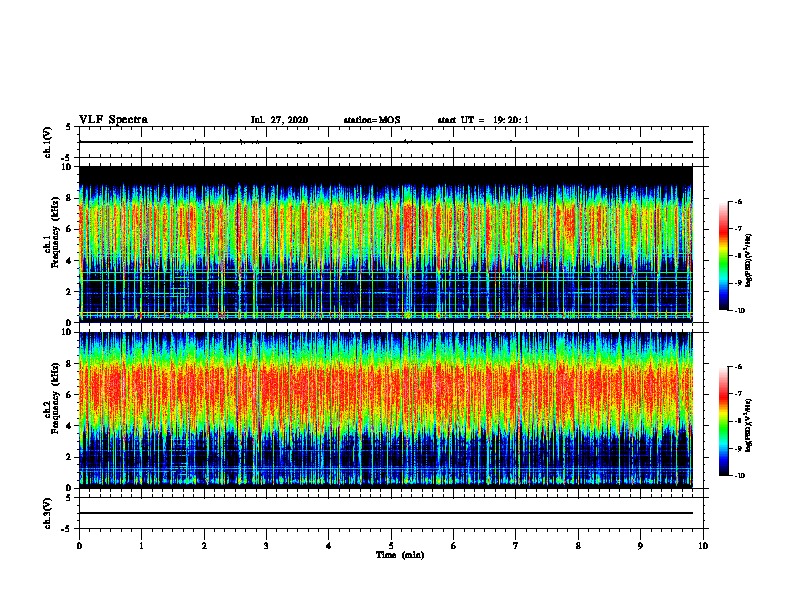The width and height of the screenshot is (792, 612).
Task: Click time axis tick label "0"
Action: pos(79,546)
